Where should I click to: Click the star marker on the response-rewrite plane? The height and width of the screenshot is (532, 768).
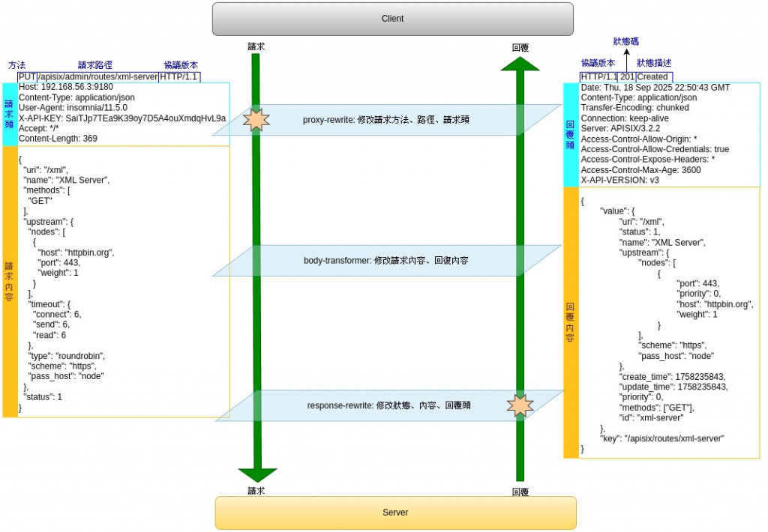click(x=520, y=405)
